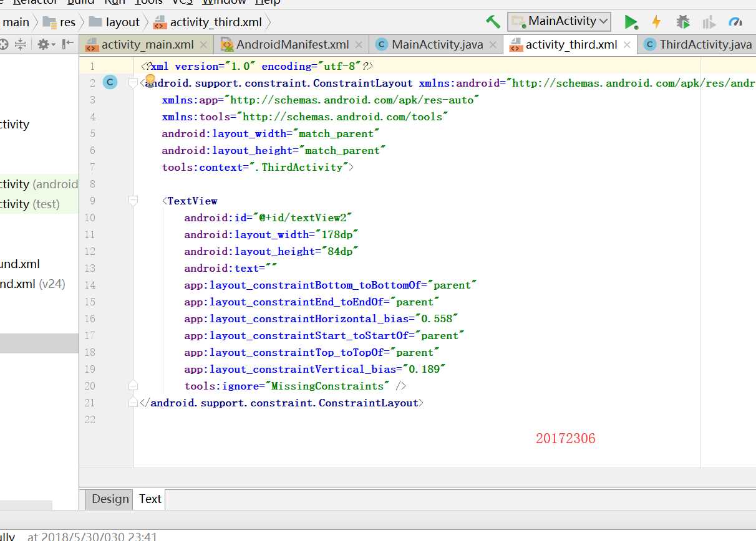Click 'main' in breadcrumb path
Viewport: 756px width, 541px height.
click(16, 22)
